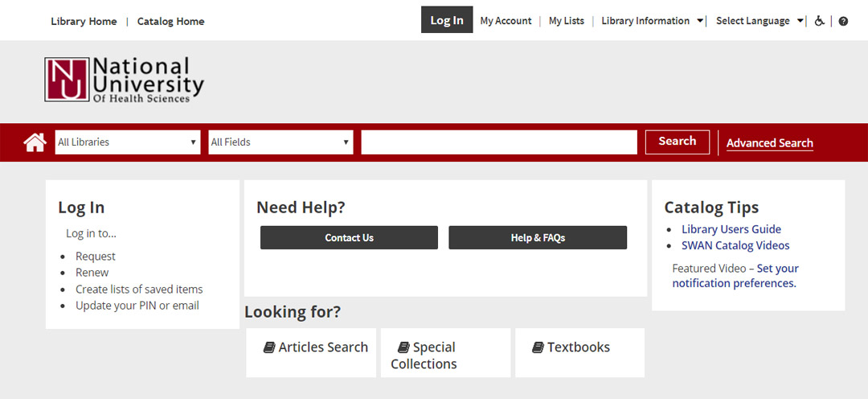Open the All Fields search dropdown

click(280, 142)
